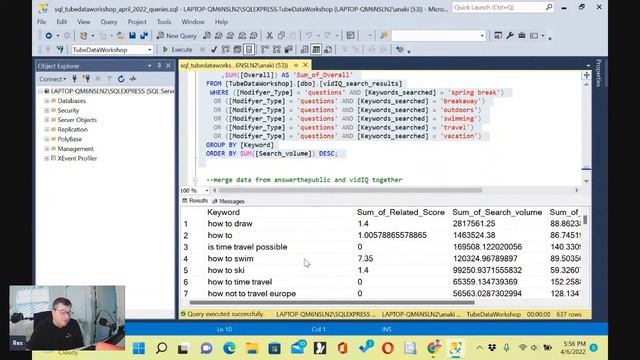Click the Connect Object Explorer plug icon
Image resolution: width=640 pixels, height=360 pixels.
(x=74, y=79)
